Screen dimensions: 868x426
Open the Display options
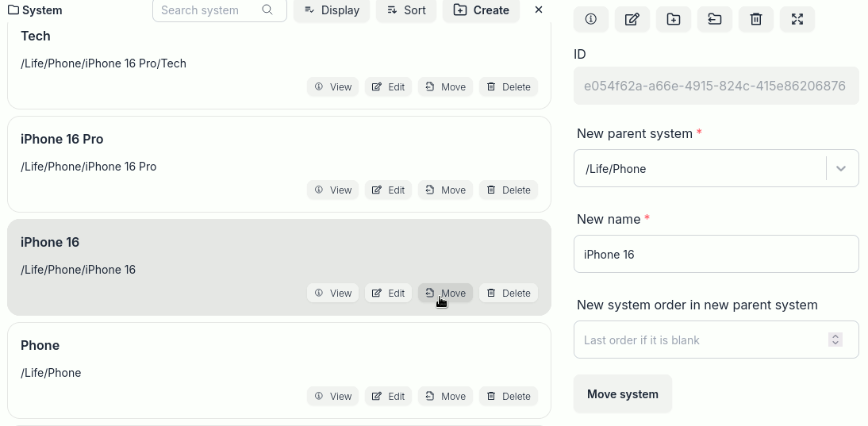332,10
